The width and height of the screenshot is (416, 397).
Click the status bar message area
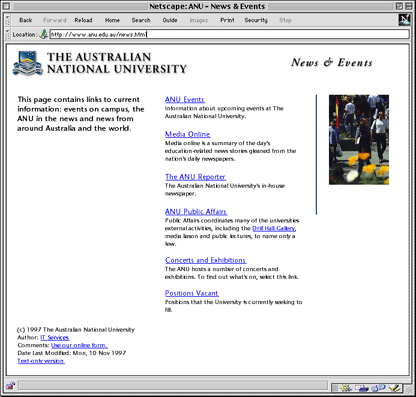(173, 386)
